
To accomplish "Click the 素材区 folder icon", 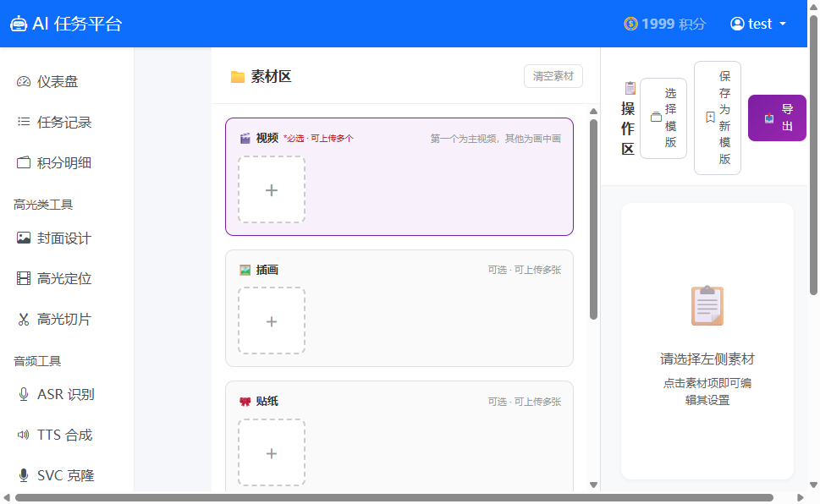I will (x=238, y=77).
